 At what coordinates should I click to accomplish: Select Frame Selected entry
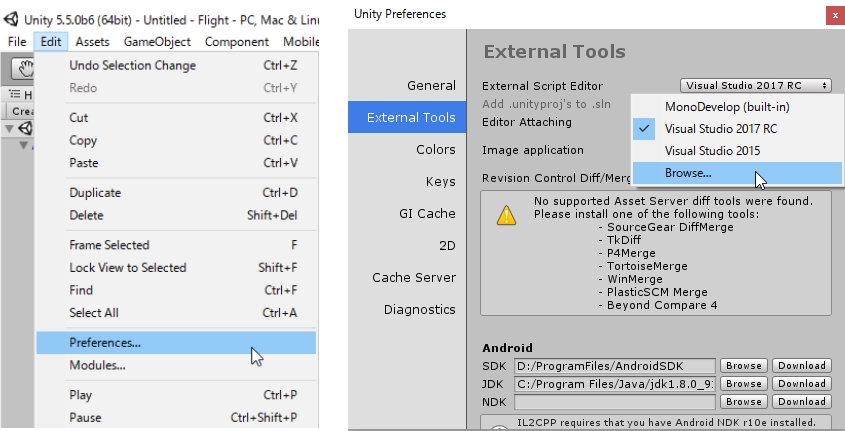176,245
